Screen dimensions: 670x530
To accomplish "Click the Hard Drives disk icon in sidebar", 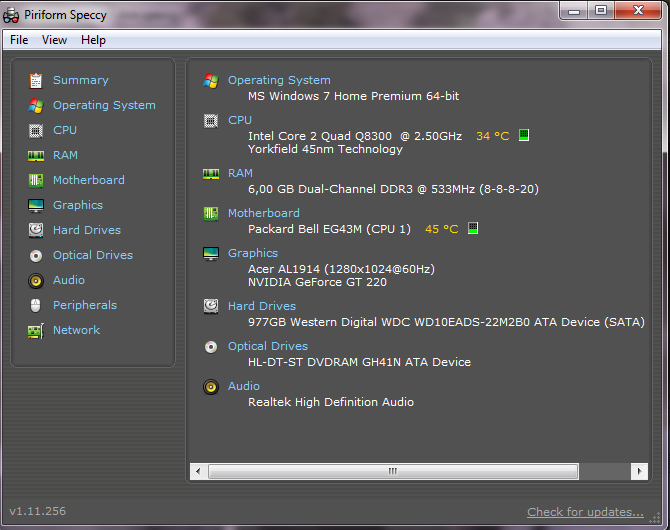I will coord(36,230).
